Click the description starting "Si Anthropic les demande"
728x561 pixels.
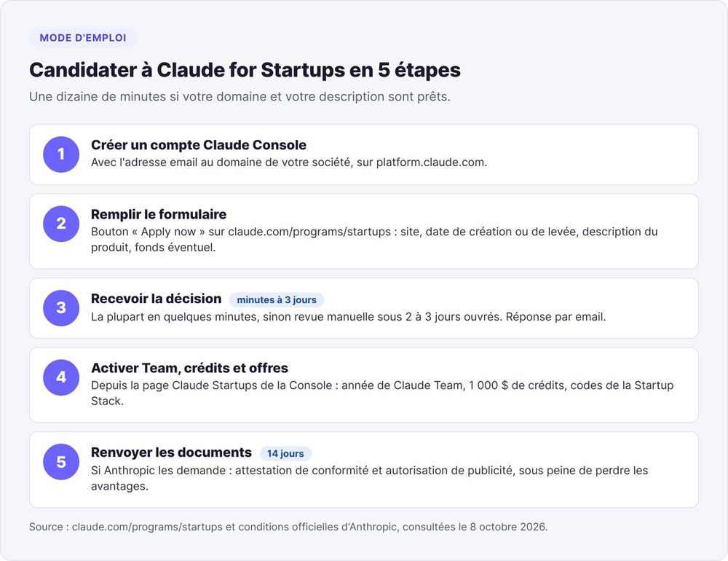coord(369,478)
